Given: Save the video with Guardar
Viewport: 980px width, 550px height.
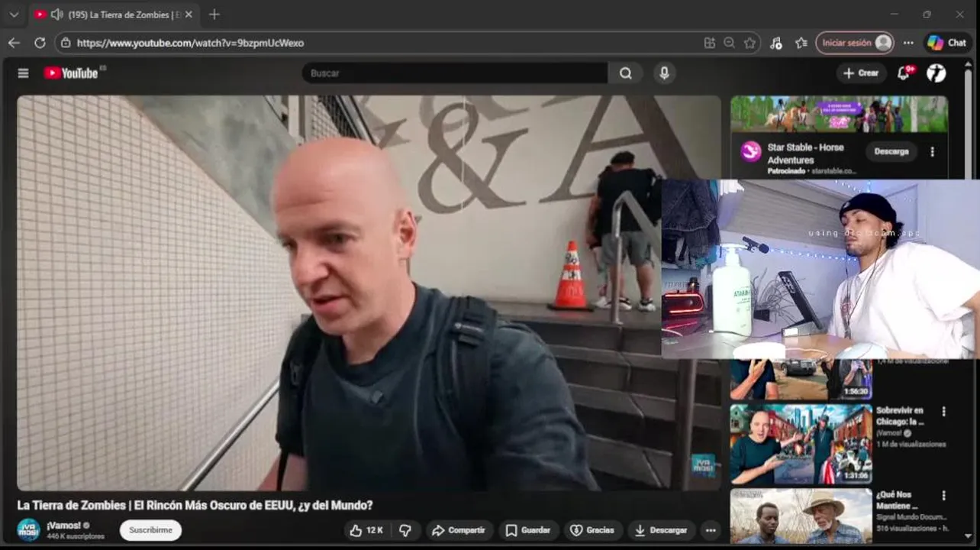Looking at the screenshot, I should click(528, 530).
